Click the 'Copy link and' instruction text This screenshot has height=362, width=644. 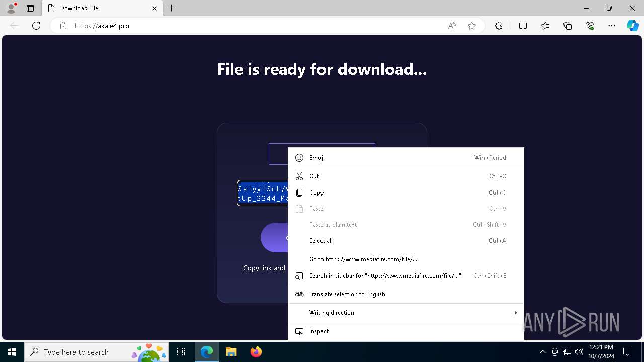coord(264,268)
